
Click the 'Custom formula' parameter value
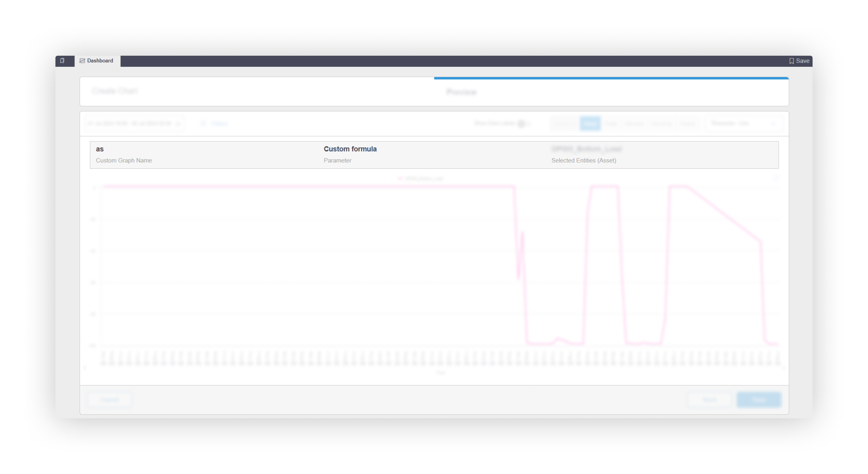tap(350, 149)
